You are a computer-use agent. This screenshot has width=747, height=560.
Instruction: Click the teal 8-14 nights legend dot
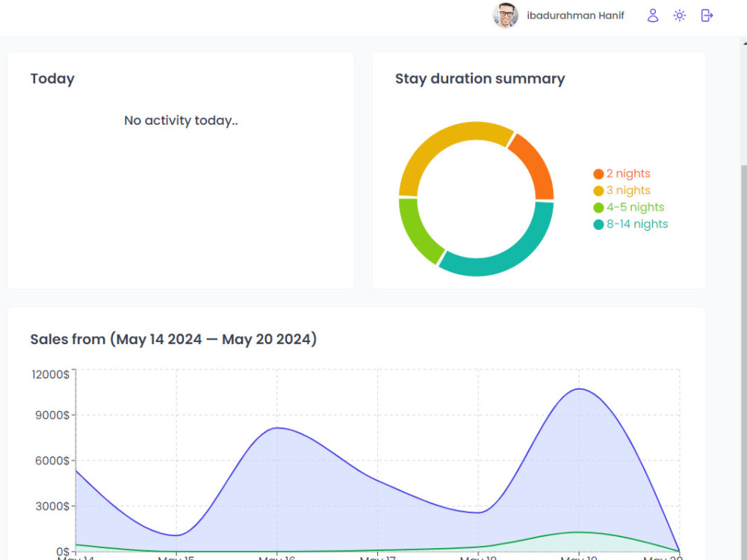598,225
